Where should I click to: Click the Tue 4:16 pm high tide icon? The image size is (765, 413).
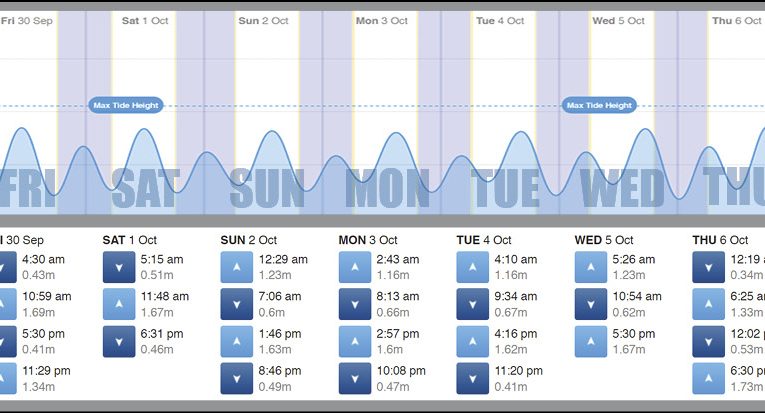(x=472, y=341)
